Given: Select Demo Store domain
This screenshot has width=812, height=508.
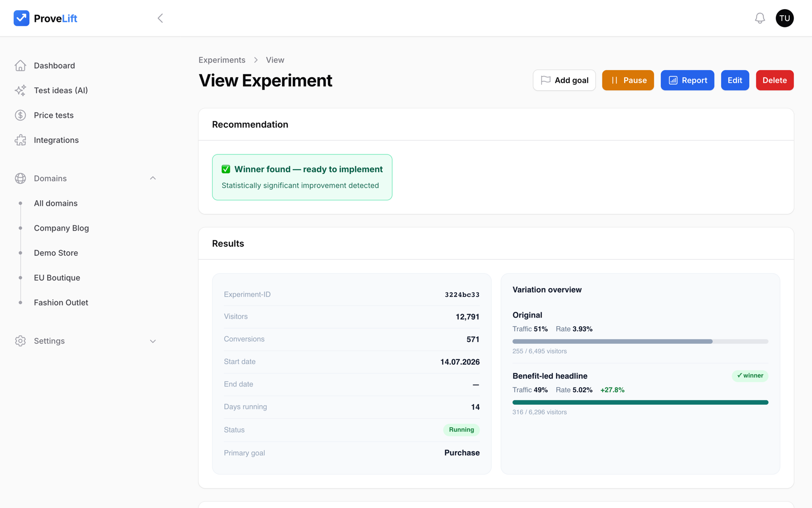Looking at the screenshot, I should (x=56, y=253).
